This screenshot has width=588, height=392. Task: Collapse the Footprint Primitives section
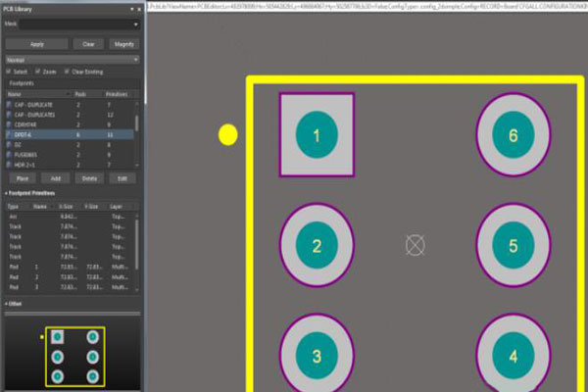pos(6,193)
